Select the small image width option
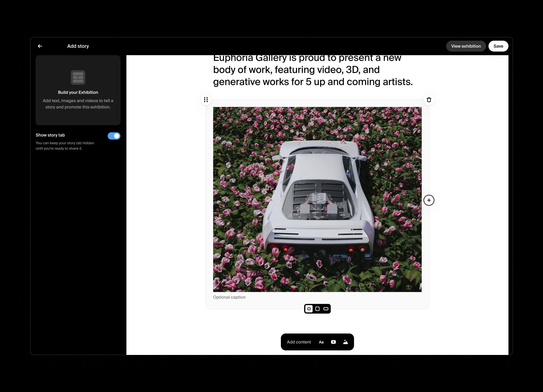The image size is (543, 392). [309, 309]
